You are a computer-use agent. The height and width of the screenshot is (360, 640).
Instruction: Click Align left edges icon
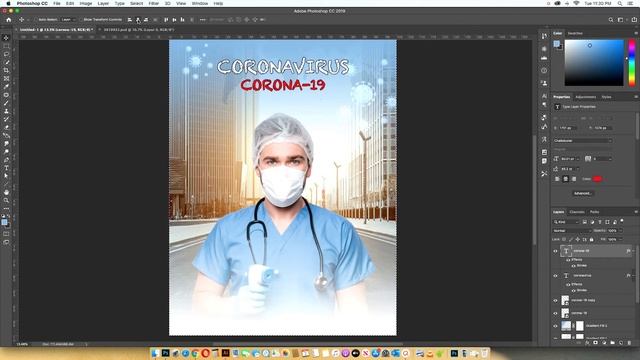point(130,20)
